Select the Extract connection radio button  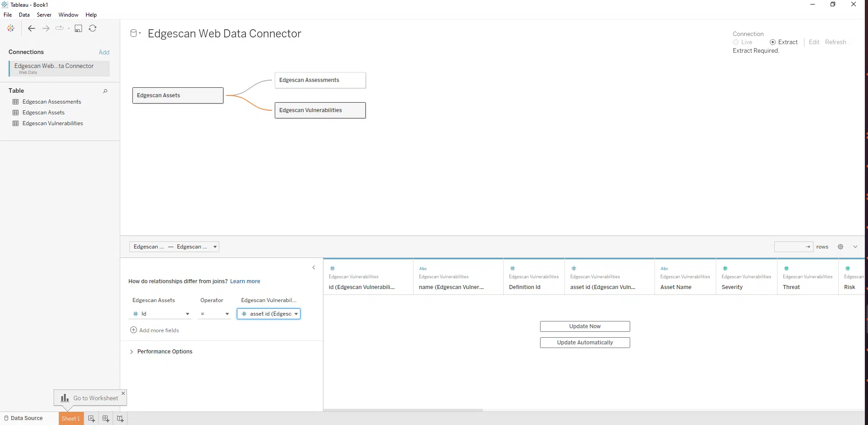tap(773, 42)
